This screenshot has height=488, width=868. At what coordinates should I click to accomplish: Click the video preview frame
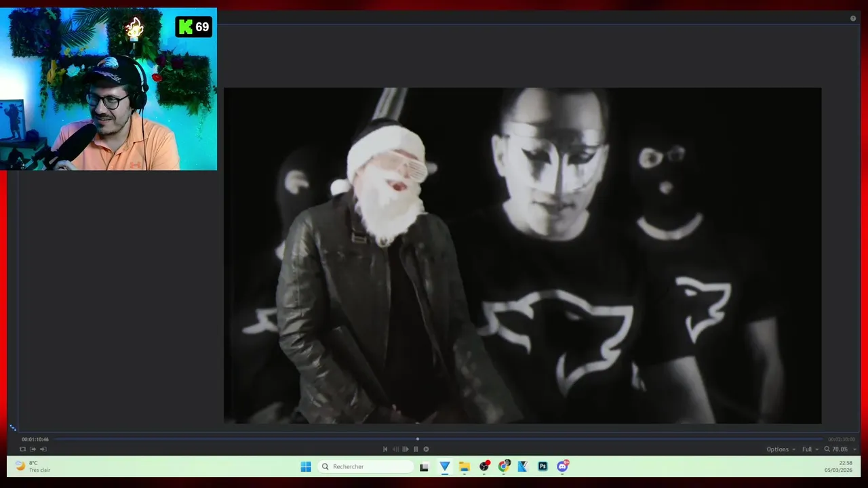[522, 256]
